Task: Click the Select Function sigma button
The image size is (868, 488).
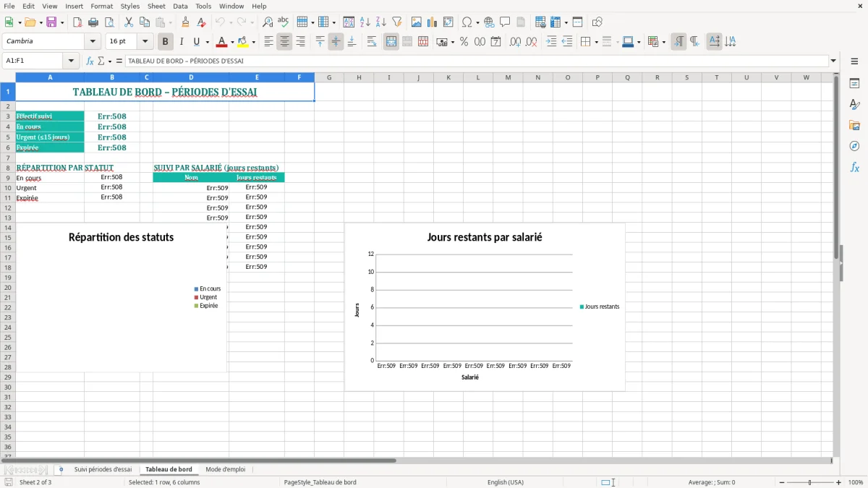Action: tap(101, 61)
